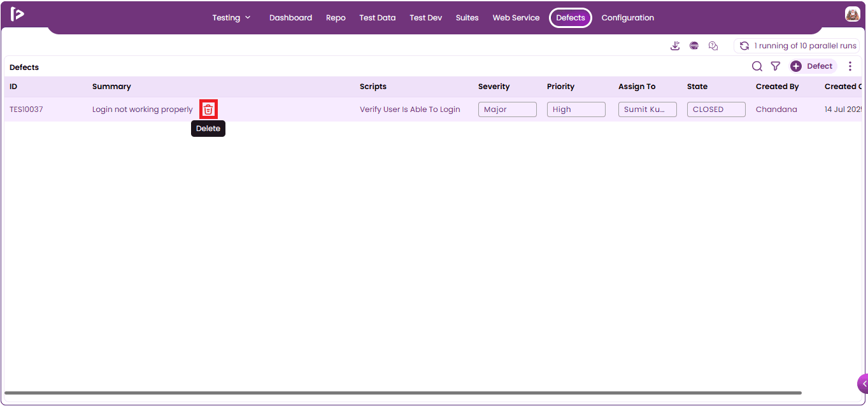This screenshot has height=406, width=868.
Task: Expand the side panel collapse arrow
Action: point(864,384)
